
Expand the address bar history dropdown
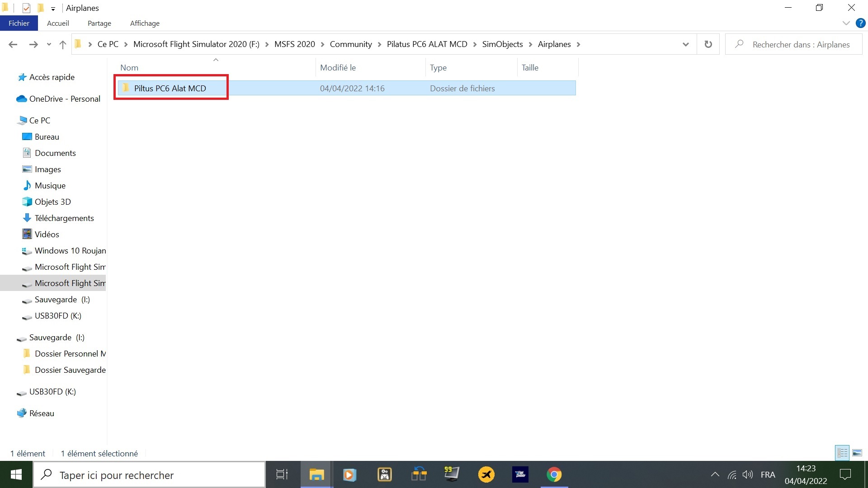tap(685, 44)
